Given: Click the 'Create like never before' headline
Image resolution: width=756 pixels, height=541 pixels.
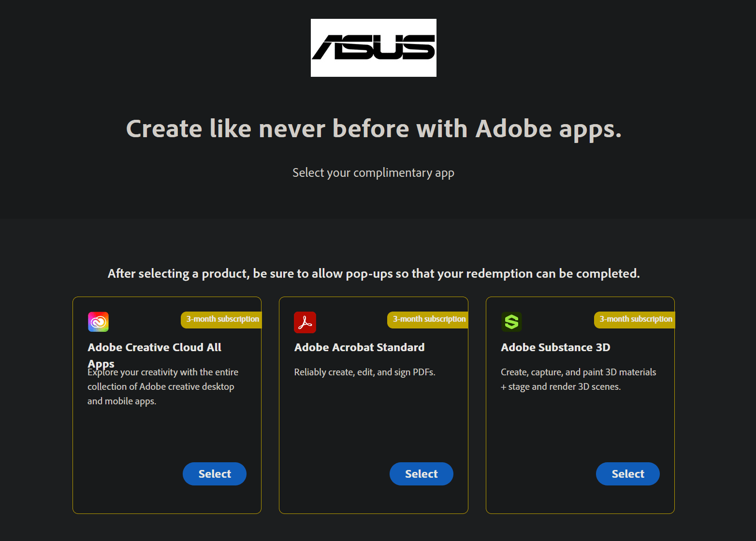Looking at the screenshot, I should coord(374,129).
